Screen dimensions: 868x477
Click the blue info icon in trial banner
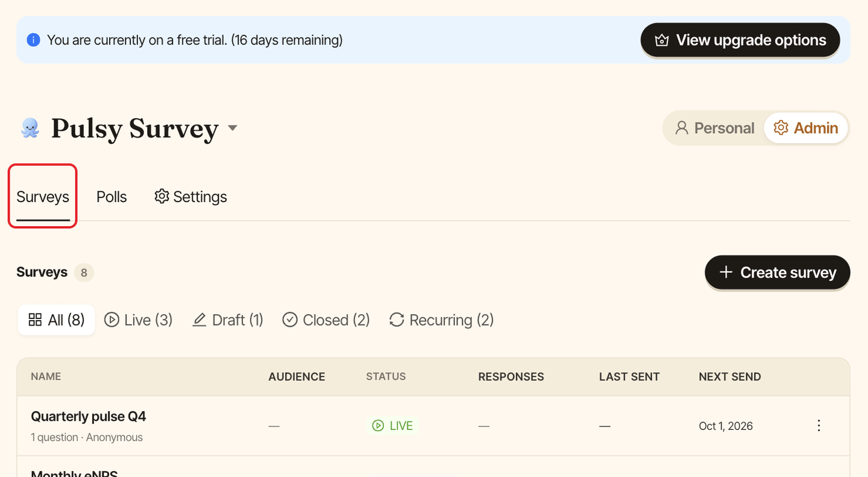pyautogui.click(x=34, y=40)
